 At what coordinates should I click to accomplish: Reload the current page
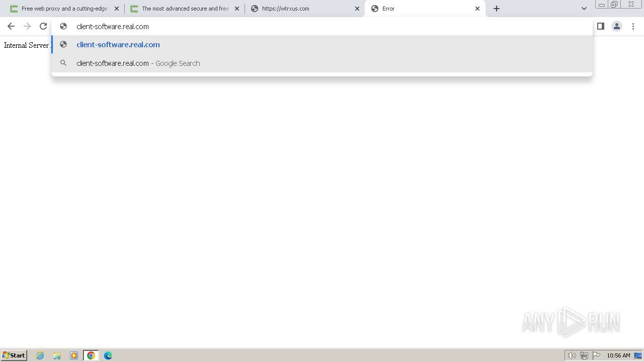tap(43, 26)
